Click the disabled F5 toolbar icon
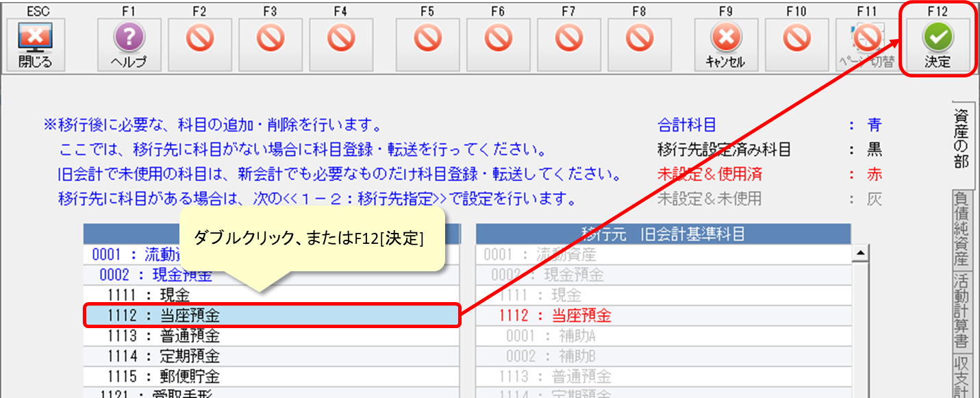Image resolution: width=980 pixels, height=398 pixels. click(x=428, y=45)
